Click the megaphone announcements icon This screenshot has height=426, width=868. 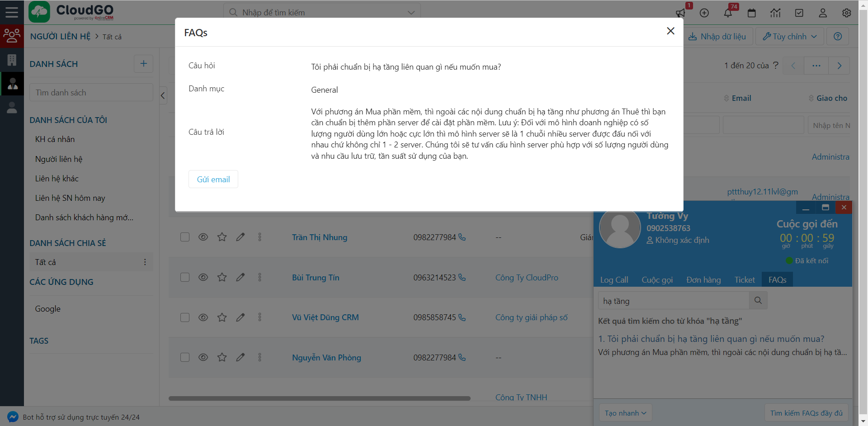[x=680, y=13]
